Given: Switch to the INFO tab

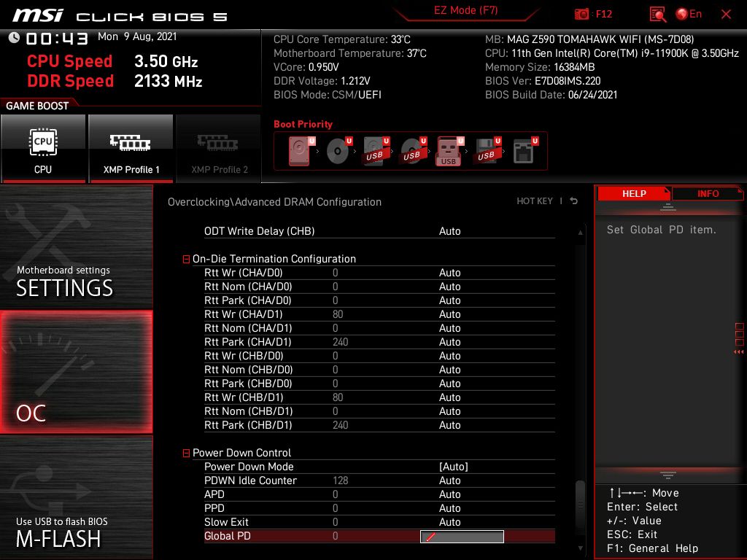Looking at the screenshot, I should (x=708, y=194).
